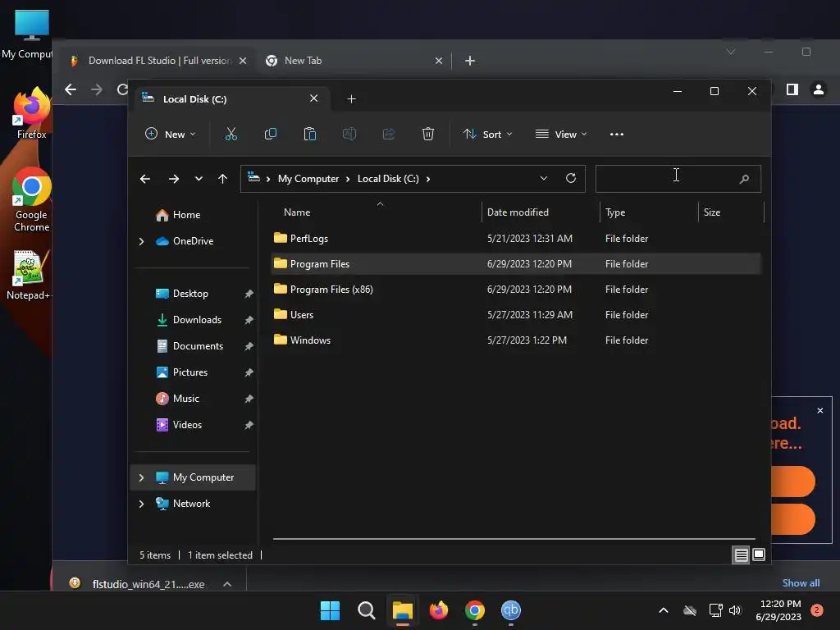Refresh the Local Disk (C:) folder
This screenshot has height=630, width=840.
[571, 178]
